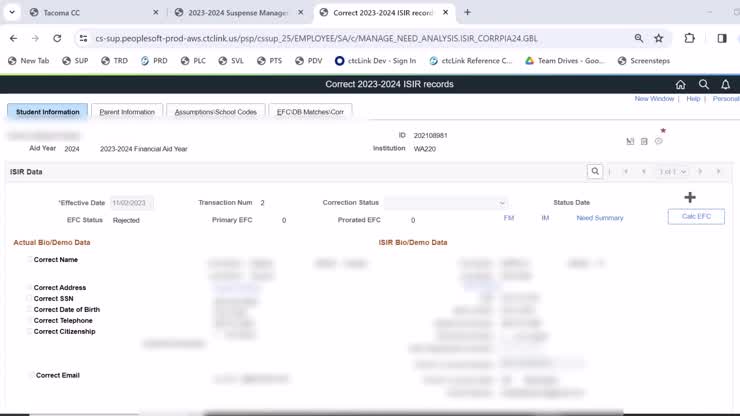Add a row with plus icon

click(690, 198)
